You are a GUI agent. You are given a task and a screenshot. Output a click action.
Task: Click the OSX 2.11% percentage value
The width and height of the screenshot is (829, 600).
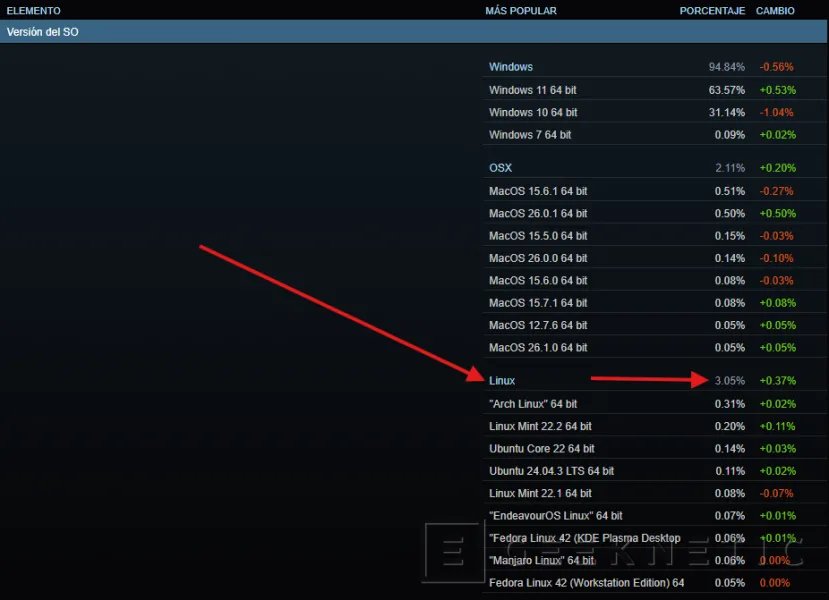coord(730,168)
